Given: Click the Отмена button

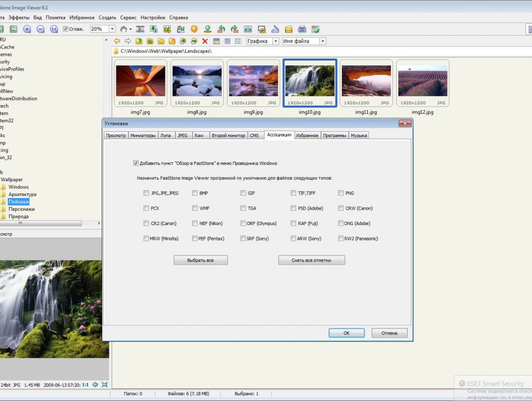Looking at the screenshot, I should [x=389, y=332].
